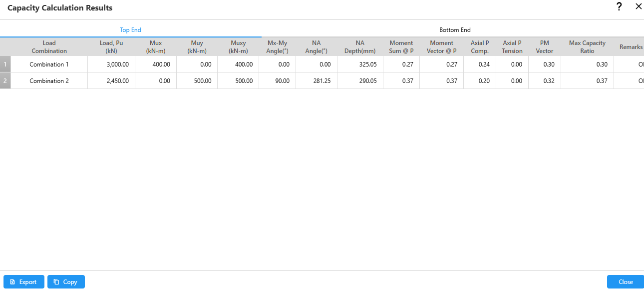Image resolution: width=644 pixels, height=294 pixels.
Task: Click the Load Combination column header
Action: 49,47
